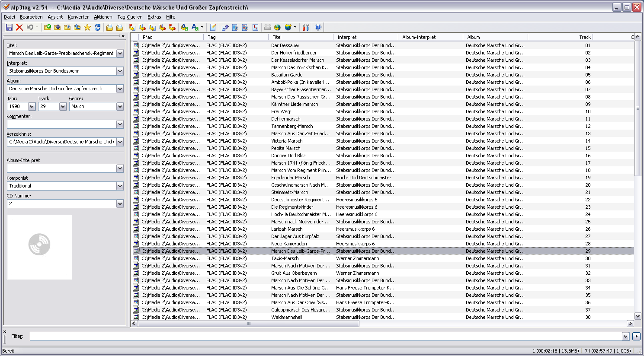The height and width of the screenshot is (356, 644).
Task: Sort by the Track column header
Action: click(x=560, y=37)
